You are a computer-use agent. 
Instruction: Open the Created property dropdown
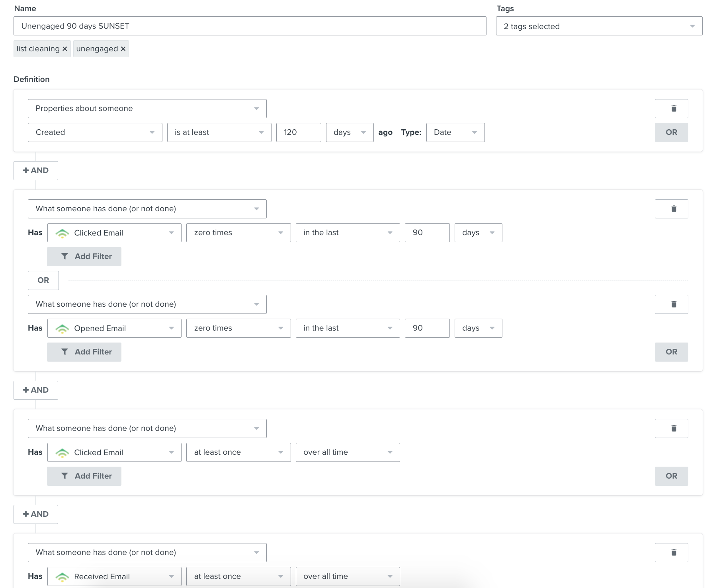[x=95, y=132]
